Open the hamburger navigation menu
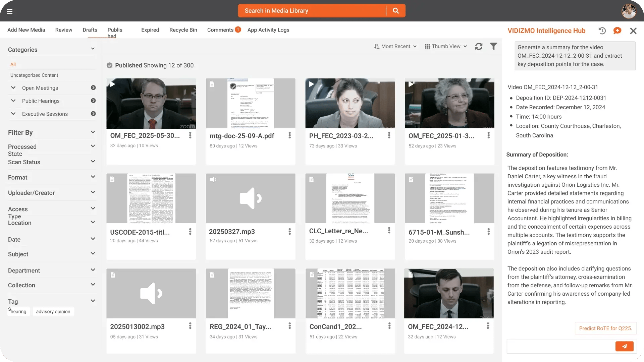Image resolution: width=644 pixels, height=362 pixels. tap(10, 11)
